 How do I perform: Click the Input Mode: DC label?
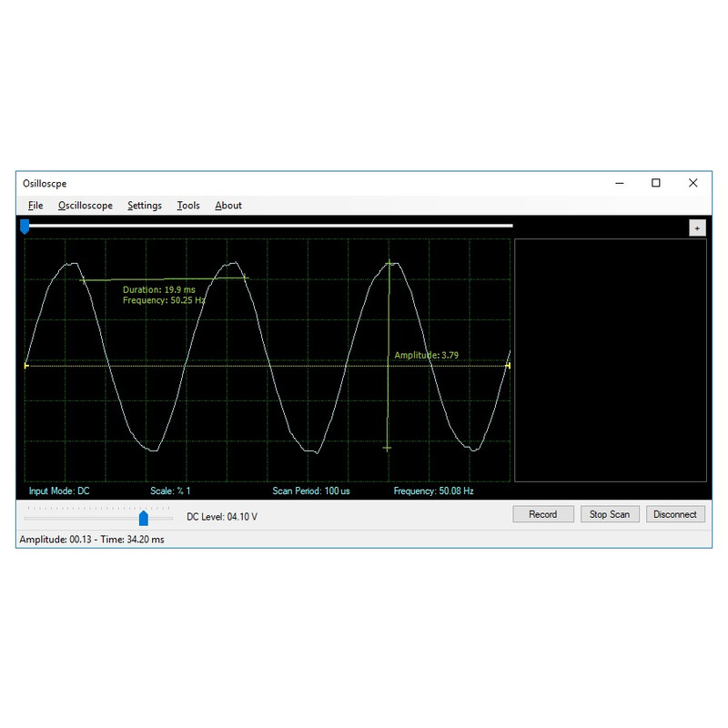click(x=59, y=490)
